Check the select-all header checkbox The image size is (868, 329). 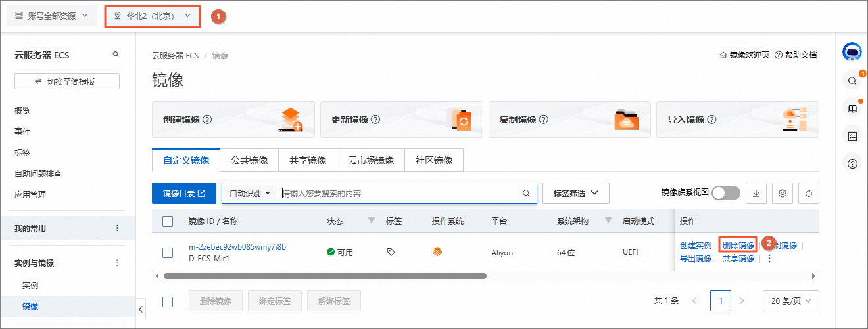[x=168, y=221]
